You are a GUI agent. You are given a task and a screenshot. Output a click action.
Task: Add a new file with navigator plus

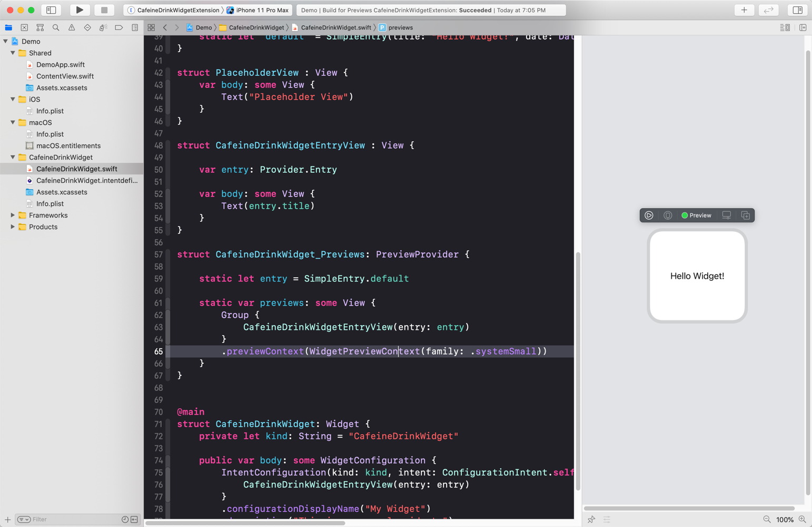tap(7, 519)
